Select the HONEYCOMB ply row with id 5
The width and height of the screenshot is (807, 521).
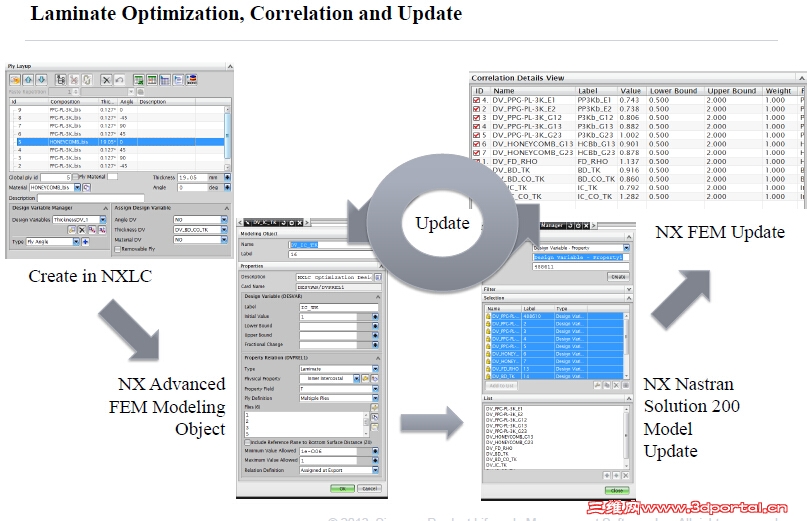[120, 142]
